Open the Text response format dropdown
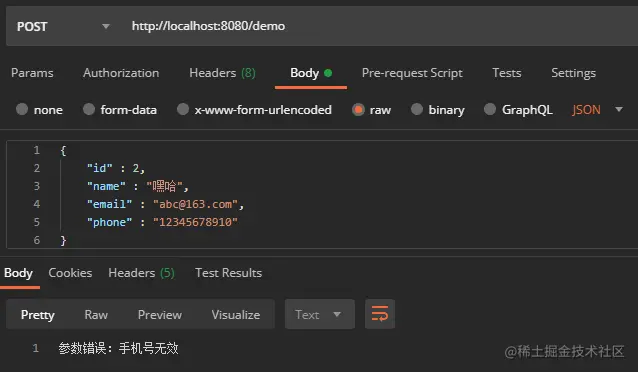This screenshot has height=372, width=638. [x=320, y=314]
